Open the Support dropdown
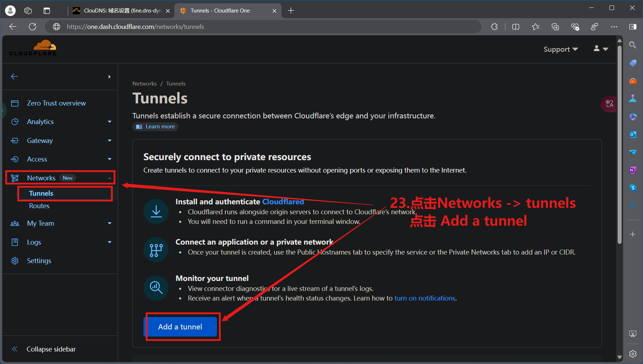The width and height of the screenshot is (643, 364). (x=561, y=49)
